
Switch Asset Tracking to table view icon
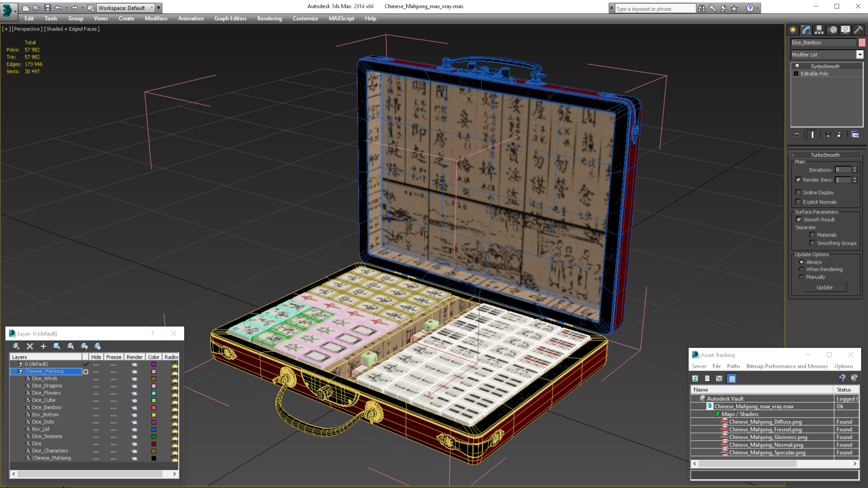pyautogui.click(x=732, y=379)
